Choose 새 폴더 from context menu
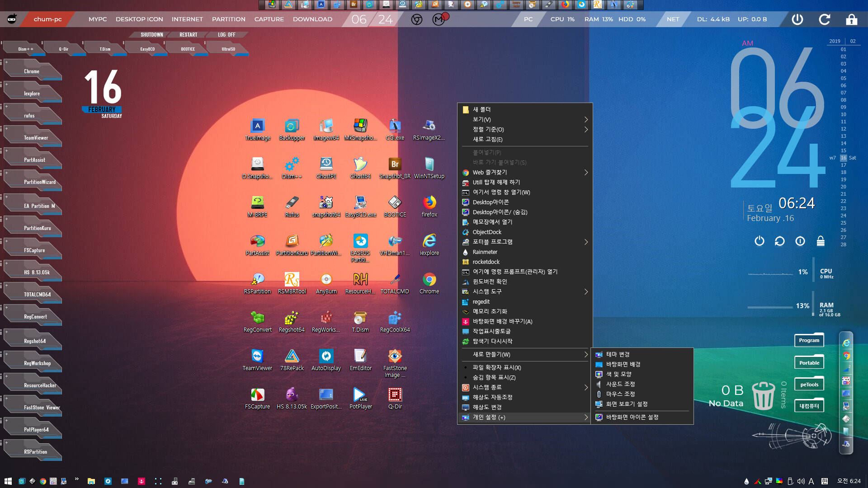Viewport: 868px width, 488px height. coord(524,109)
